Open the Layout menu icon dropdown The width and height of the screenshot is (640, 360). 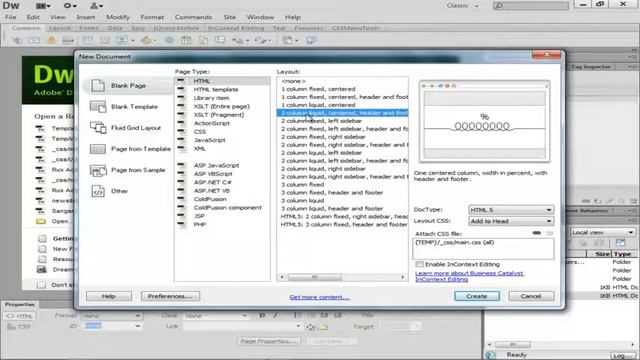coord(43,6)
